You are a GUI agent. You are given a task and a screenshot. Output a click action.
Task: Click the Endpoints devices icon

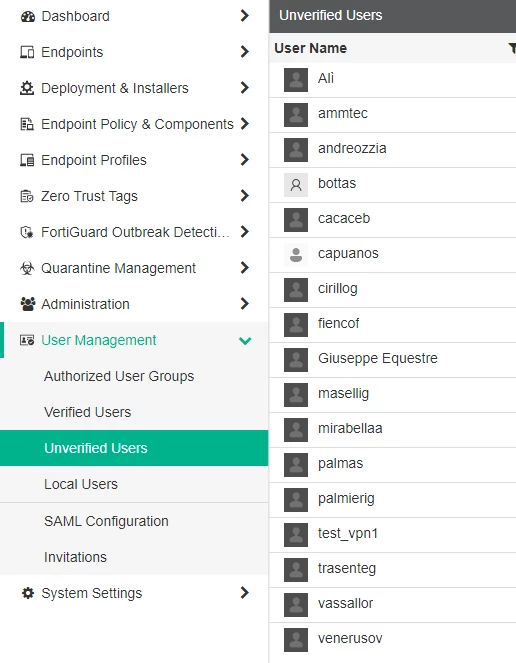coord(27,52)
